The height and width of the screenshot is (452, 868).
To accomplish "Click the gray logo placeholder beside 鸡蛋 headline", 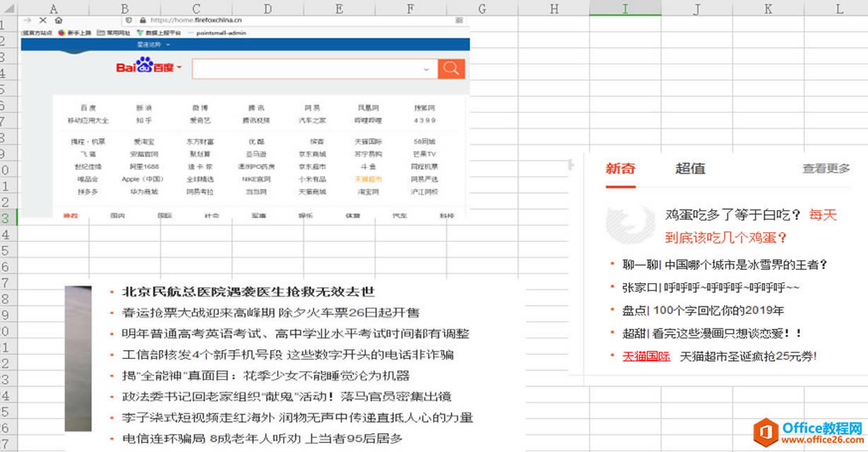I will [630, 224].
